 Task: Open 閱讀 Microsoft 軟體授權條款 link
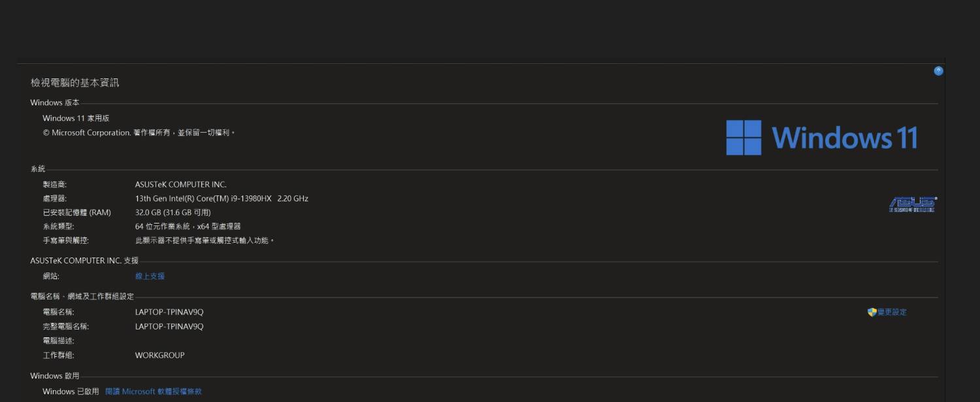(x=154, y=392)
